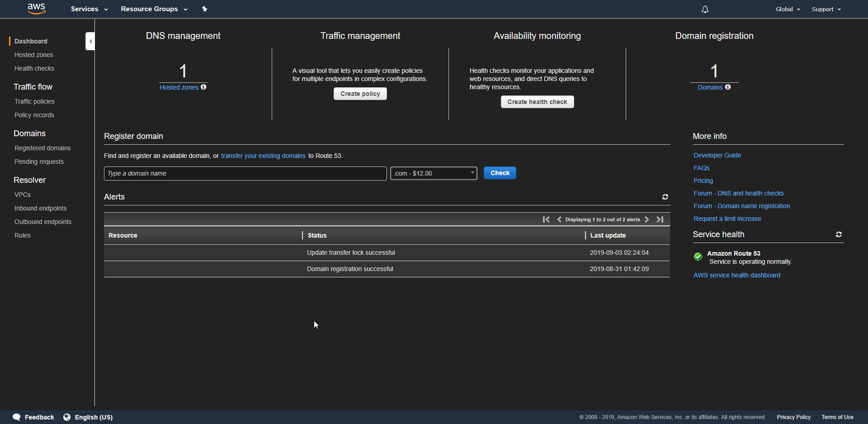
Task: Click the Feedback speech bubble icon
Action: pos(17,417)
